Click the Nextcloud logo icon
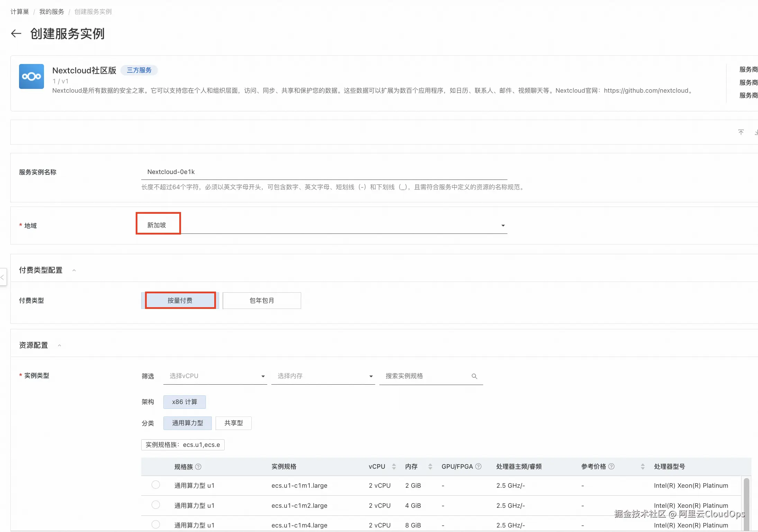758x532 pixels. [x=31, y=76]
